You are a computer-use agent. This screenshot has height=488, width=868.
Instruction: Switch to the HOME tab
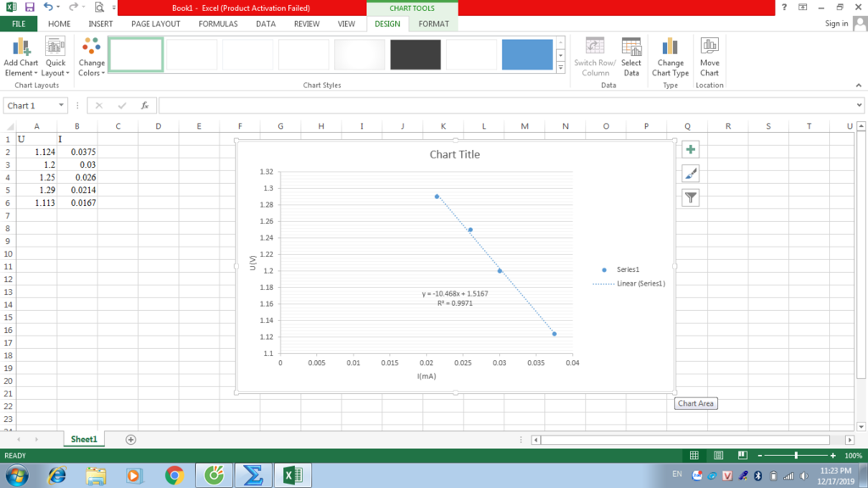tap(59, 24)
